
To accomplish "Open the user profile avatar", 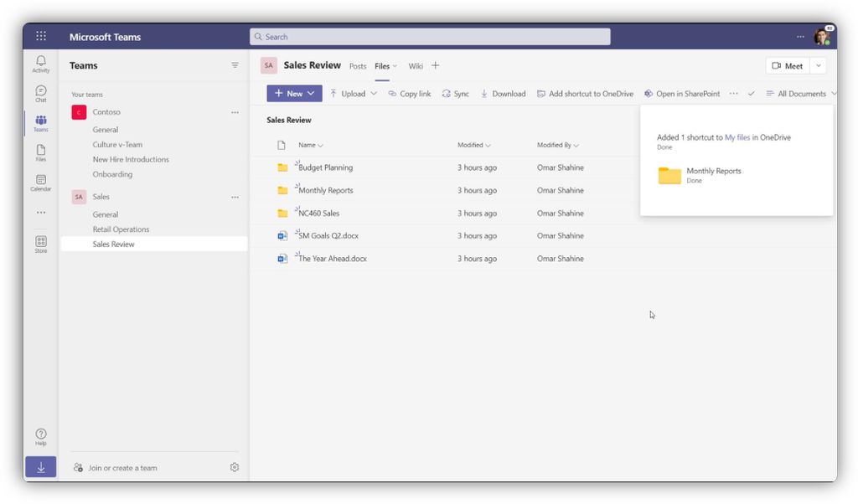I will (x=822, y=37).
